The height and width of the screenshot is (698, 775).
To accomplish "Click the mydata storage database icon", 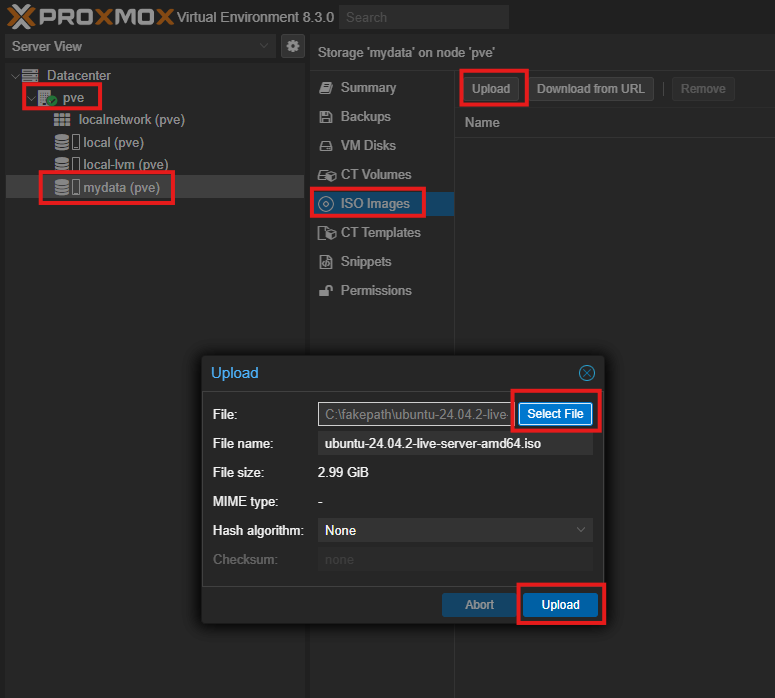I will coord(62,187).
